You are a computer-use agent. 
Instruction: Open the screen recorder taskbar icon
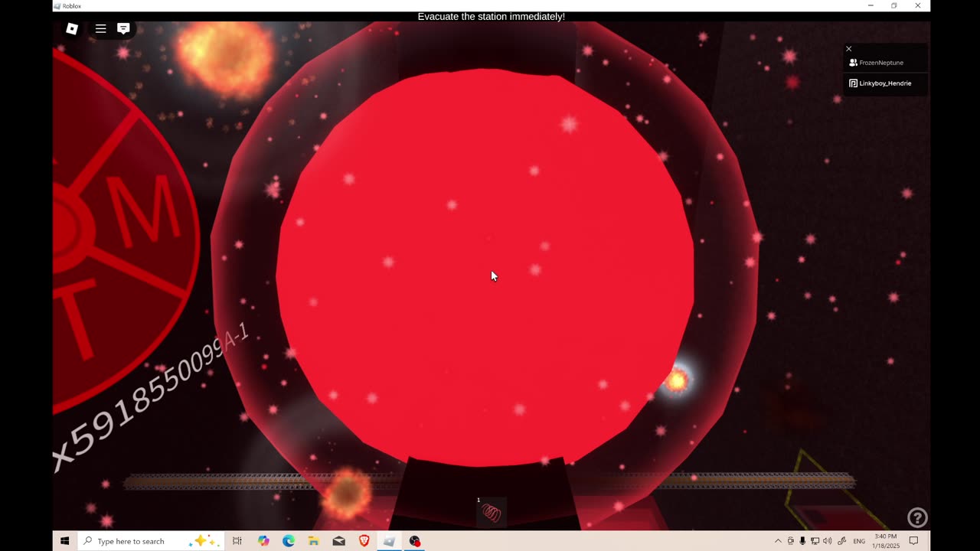tap(415, 541)
